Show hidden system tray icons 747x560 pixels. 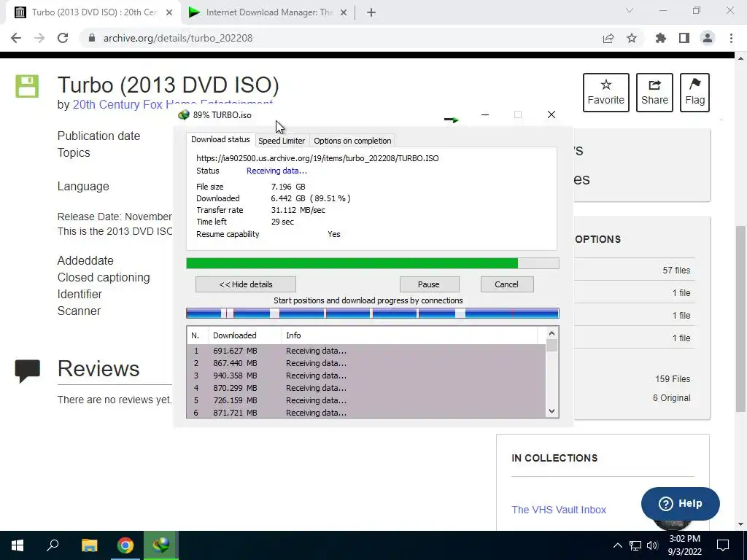coord(617,545)
